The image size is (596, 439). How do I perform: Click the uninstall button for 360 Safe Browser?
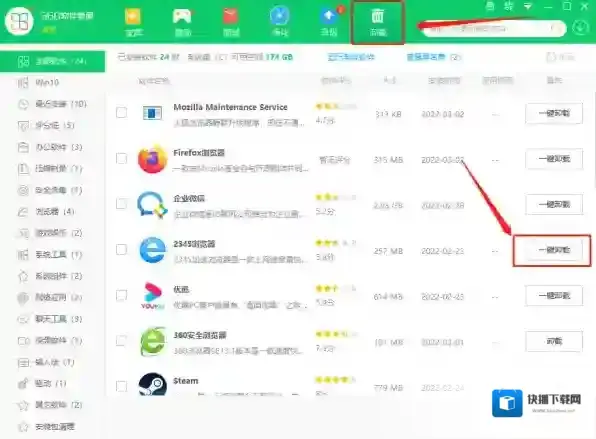[554, 341]
